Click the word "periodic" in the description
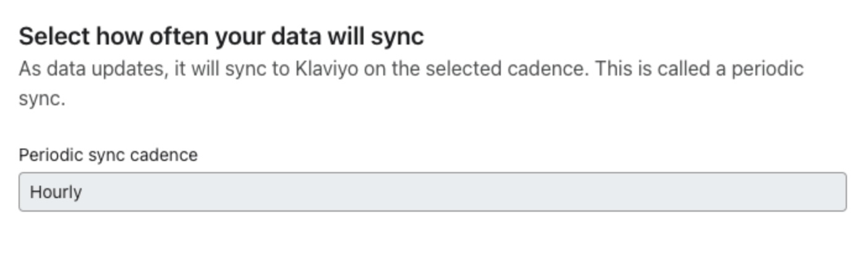This screenshot has height=255, width=868. click(x=767, y=68)
